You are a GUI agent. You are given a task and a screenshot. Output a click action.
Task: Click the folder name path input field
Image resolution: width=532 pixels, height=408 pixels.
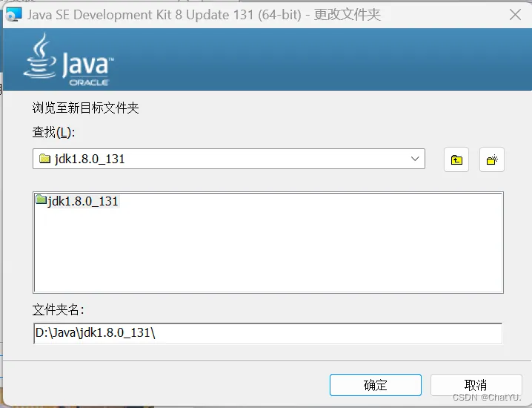[x=267, y=333]
